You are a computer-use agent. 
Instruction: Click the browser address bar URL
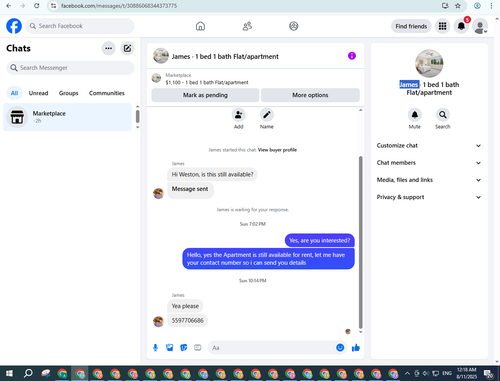tap(119, 6)
